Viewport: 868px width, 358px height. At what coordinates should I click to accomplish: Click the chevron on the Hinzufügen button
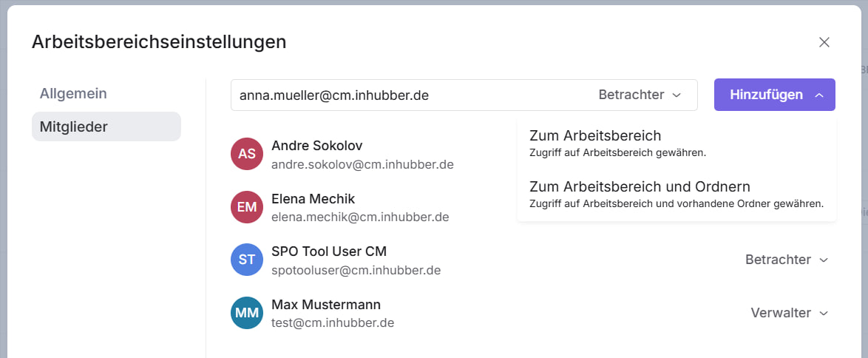819,95
